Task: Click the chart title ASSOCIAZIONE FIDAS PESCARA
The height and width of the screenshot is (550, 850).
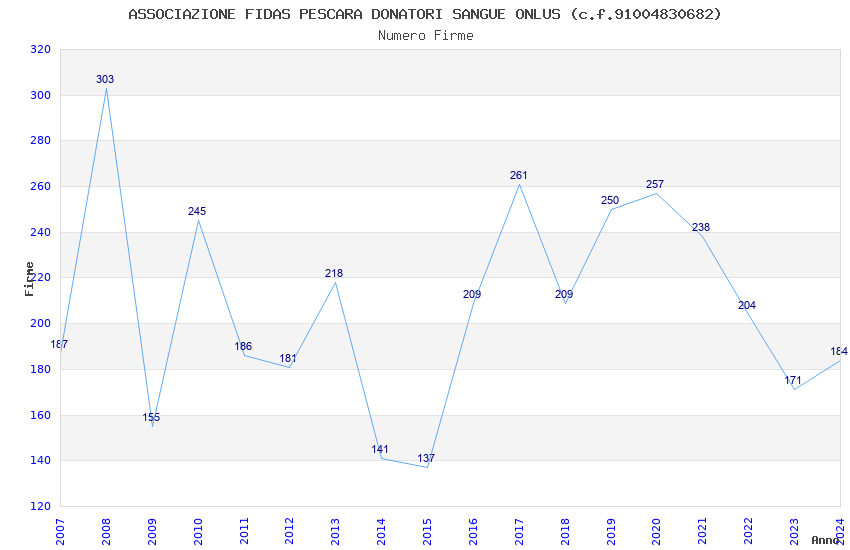Action: point(425,14)
